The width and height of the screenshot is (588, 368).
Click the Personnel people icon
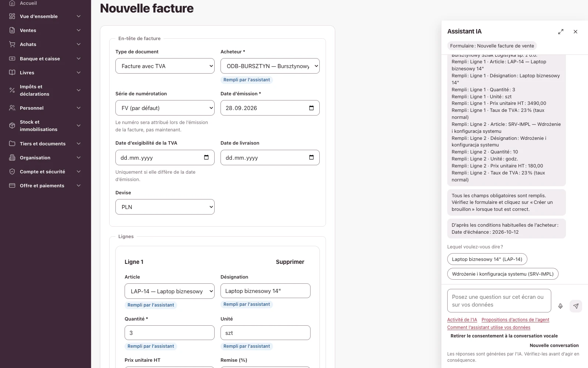point(12,108)
